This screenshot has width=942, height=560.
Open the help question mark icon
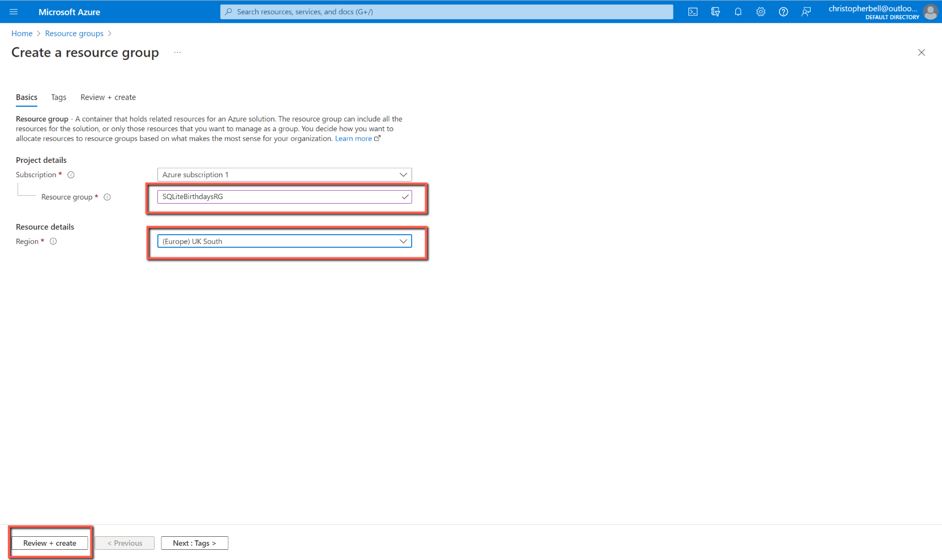[783, 12]
